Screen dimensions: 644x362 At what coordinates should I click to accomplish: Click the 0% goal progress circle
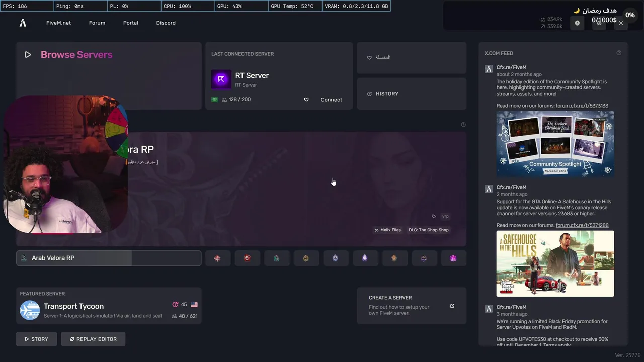click(630, 15)
